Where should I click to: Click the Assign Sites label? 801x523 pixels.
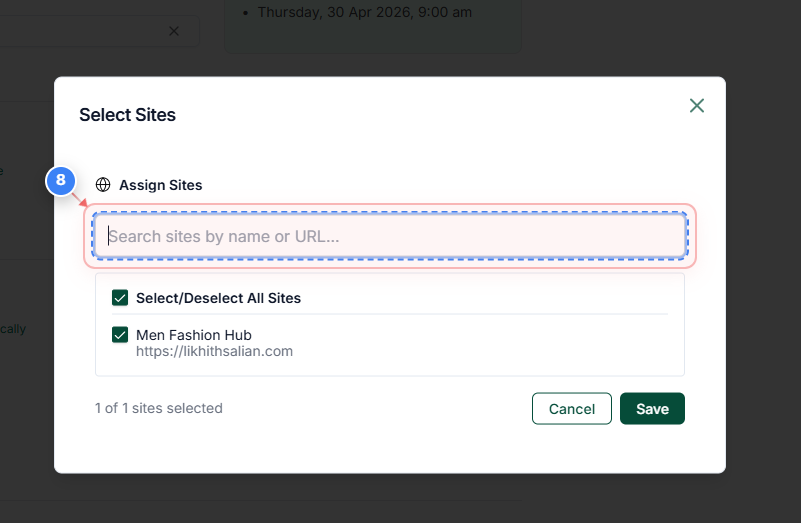coord(161,185)
